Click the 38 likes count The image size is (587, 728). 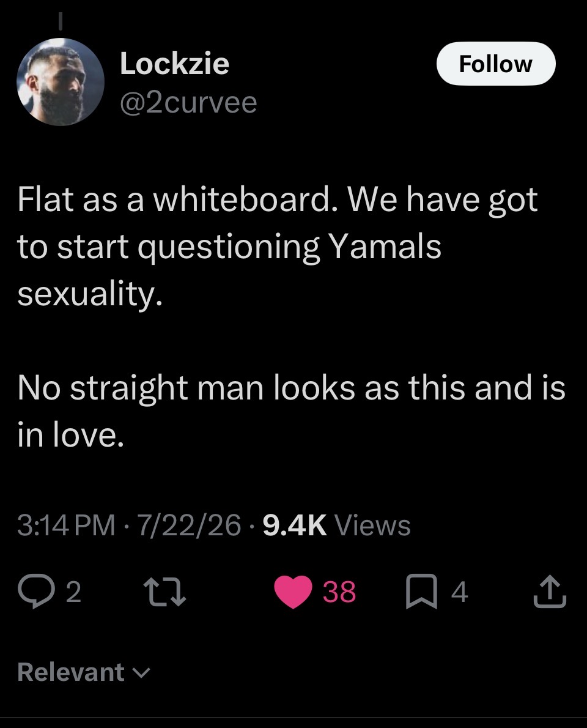click(339, 592)
